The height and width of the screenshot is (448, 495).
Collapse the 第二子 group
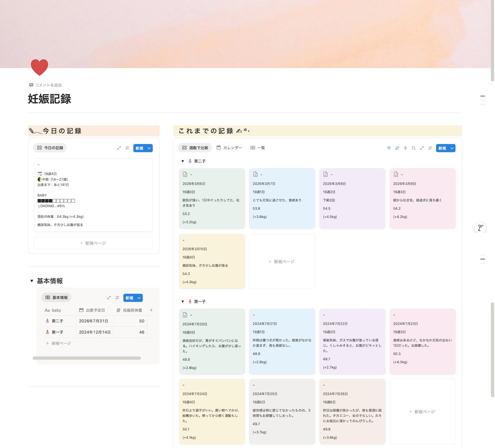point(183,161)
